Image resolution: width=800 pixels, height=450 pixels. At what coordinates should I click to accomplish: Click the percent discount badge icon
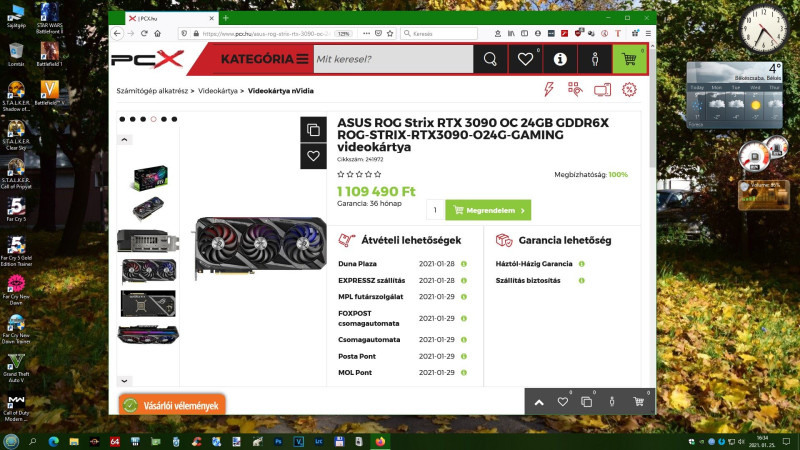[x=629, y=90]
